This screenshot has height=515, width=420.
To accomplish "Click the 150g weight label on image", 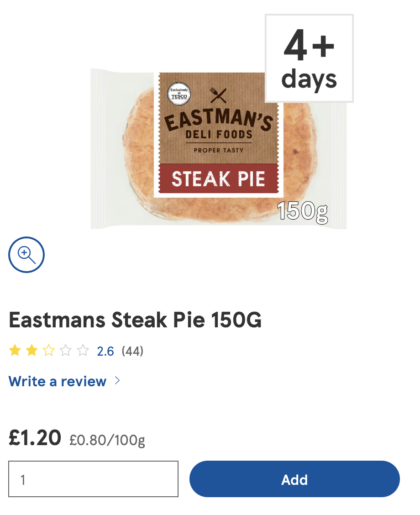I will 302,211.
